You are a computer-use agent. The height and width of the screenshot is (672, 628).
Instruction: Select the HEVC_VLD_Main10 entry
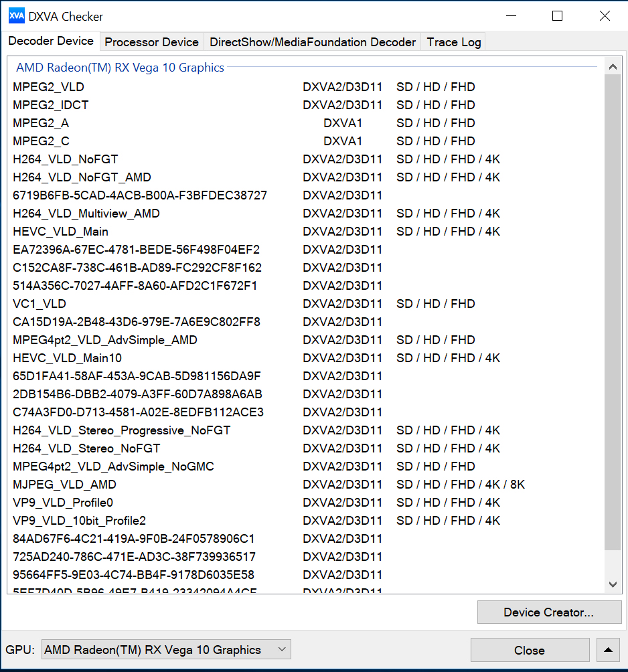pos(305,358)
